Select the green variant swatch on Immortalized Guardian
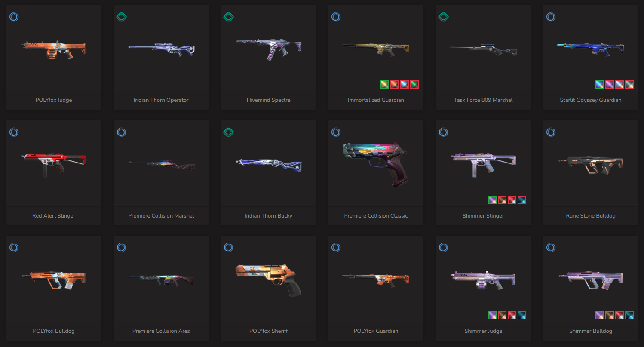Viewport: 644px width, 347px height. point(414,84)
